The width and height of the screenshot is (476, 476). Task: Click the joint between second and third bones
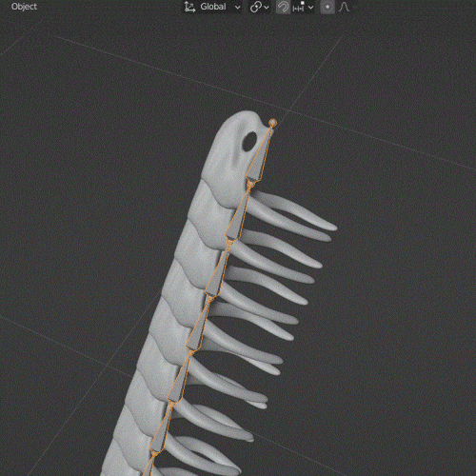(x=230, y=243)
